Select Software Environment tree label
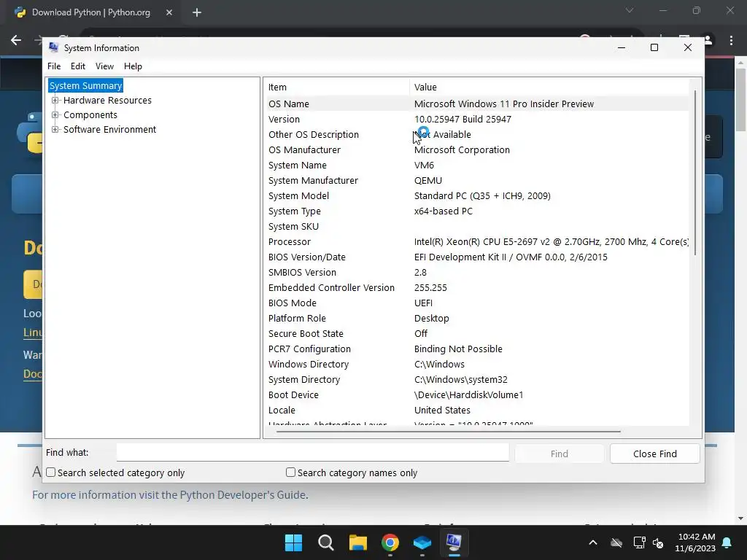The width and height of the screenshot is (747, 560). click(x=109, y=130)
